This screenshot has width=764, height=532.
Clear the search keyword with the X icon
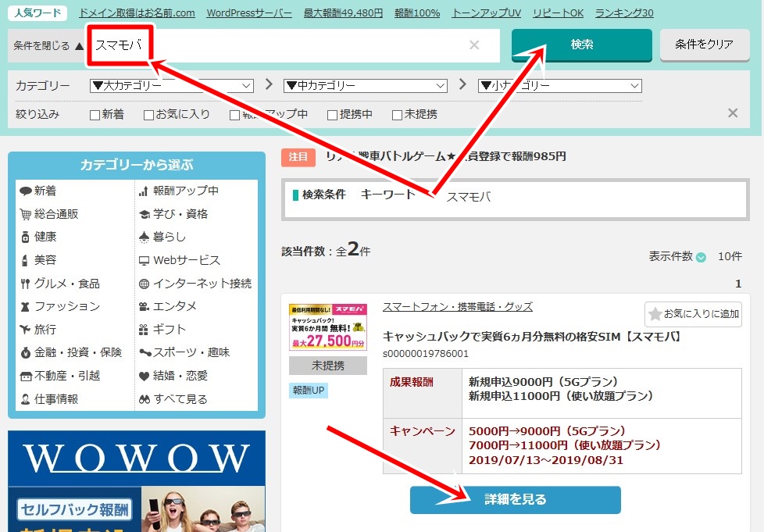(474, 45)
